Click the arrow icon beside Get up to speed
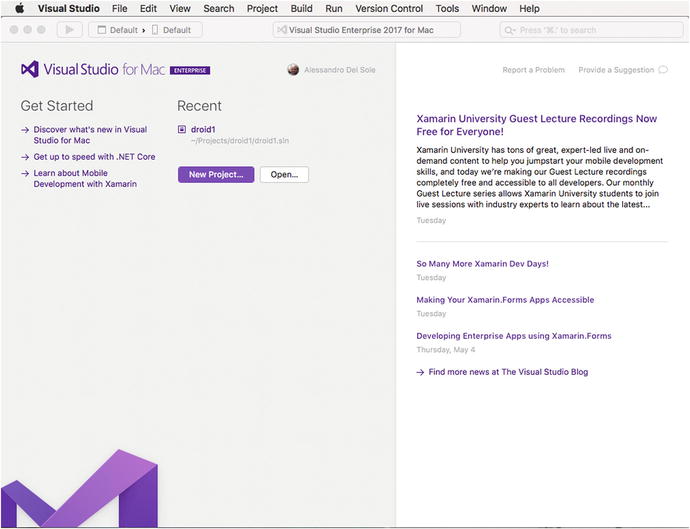 [25, 157]
